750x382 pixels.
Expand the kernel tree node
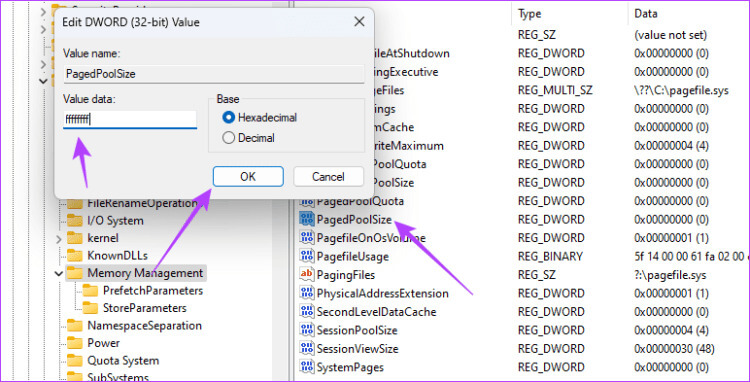click(58, 238)
